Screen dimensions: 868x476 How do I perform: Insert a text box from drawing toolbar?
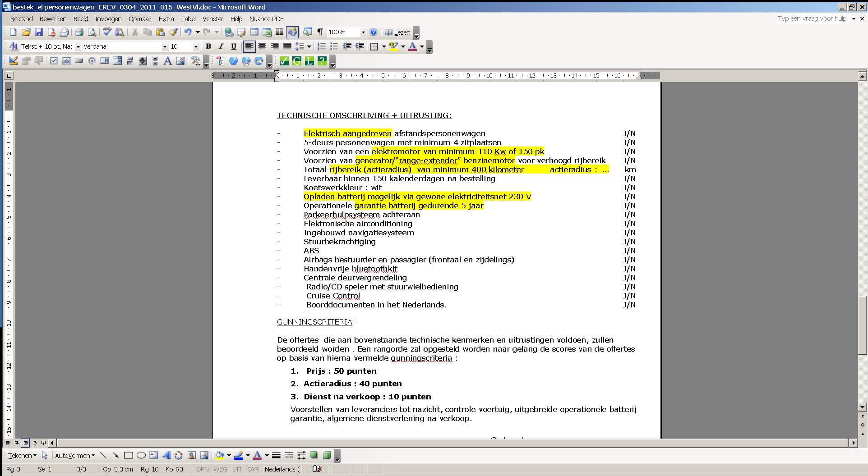[x=153, y=455]
